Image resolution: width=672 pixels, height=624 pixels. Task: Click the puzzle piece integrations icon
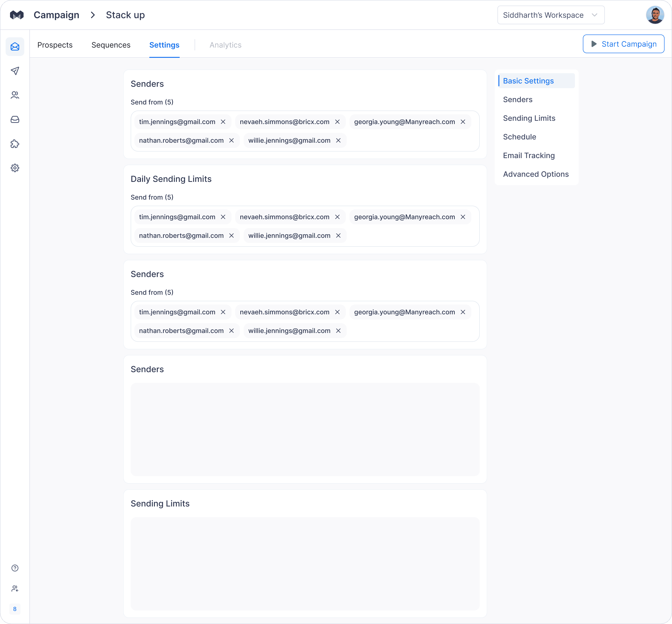point(15,144)
